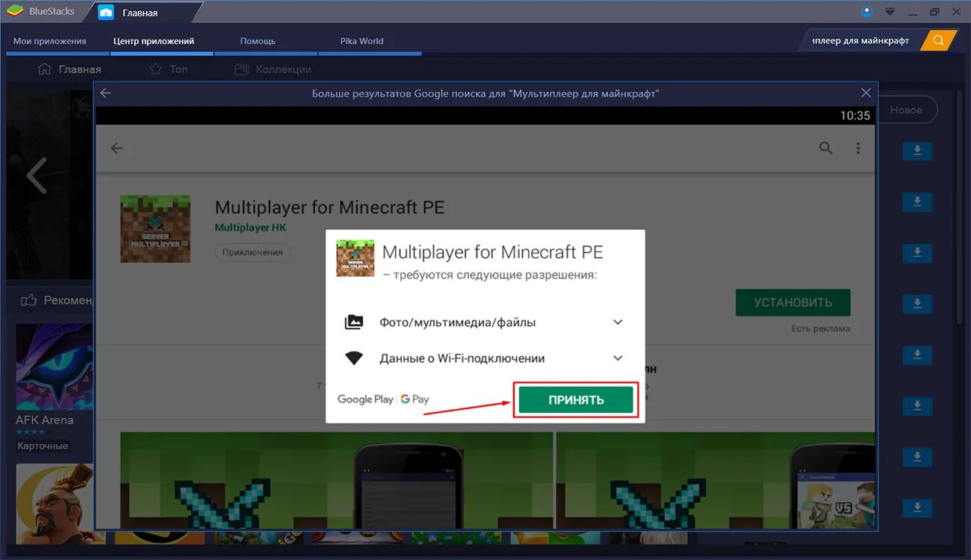Click the BlueStacks logo icon
The width and height of the screenshot is (971, 560).
pos(15,12)
